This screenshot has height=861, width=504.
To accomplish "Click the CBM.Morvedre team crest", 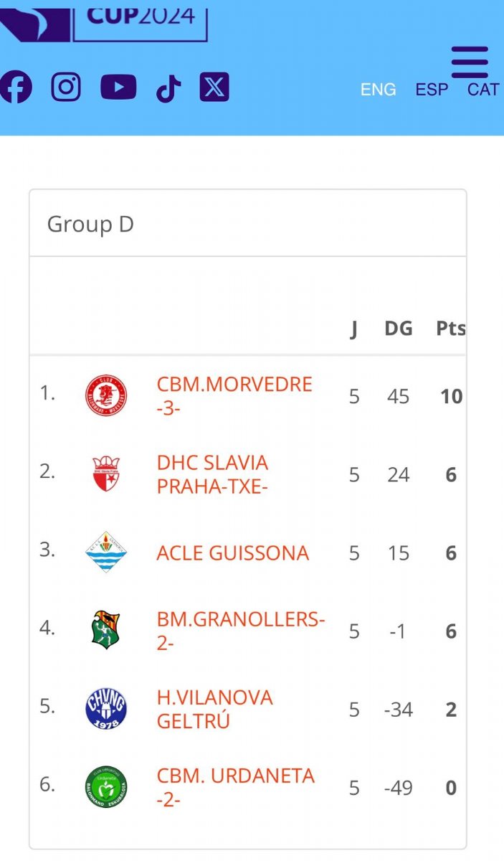I will pos(106,396).
